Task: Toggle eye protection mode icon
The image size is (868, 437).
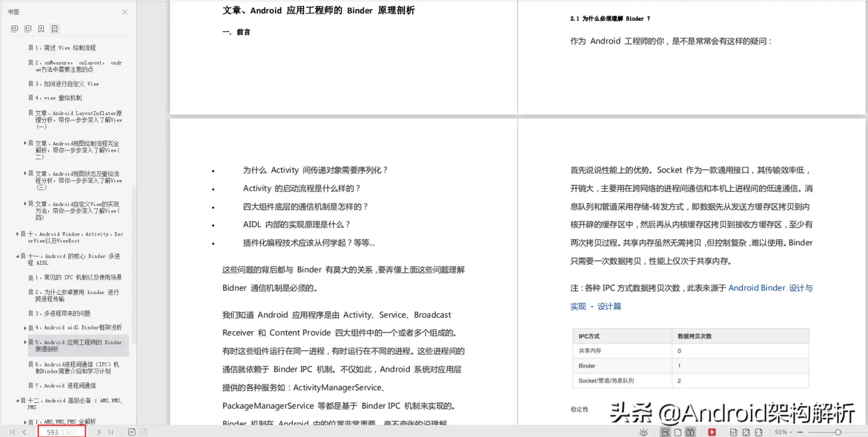Action: (643, 432)
